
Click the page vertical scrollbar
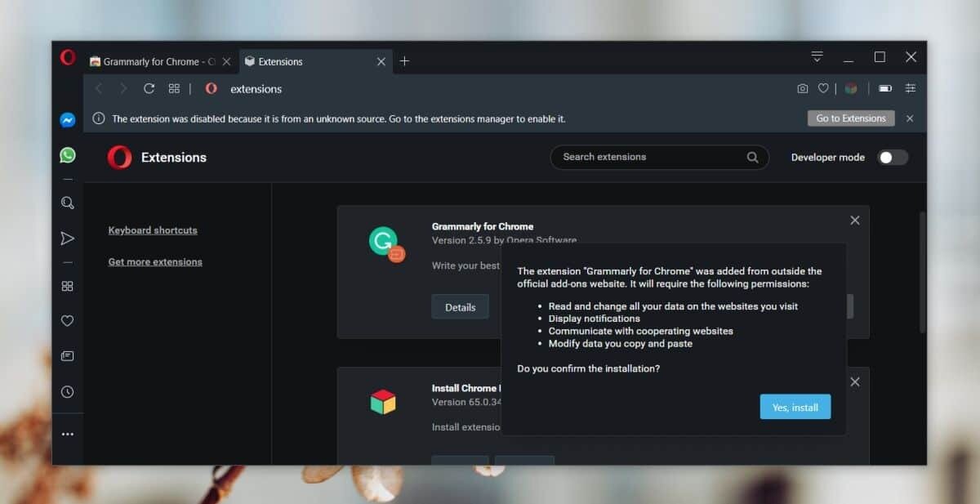click(924, 272)
